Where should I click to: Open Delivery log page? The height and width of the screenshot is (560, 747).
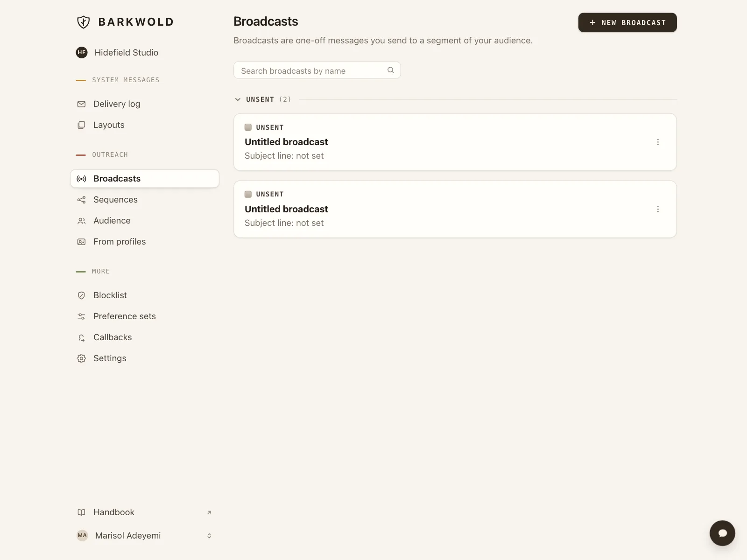click(145, 104)
